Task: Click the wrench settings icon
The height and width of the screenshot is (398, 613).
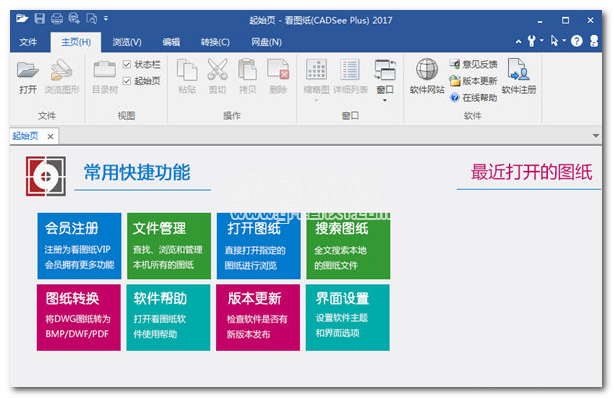Action: click(x=531, y=41)
